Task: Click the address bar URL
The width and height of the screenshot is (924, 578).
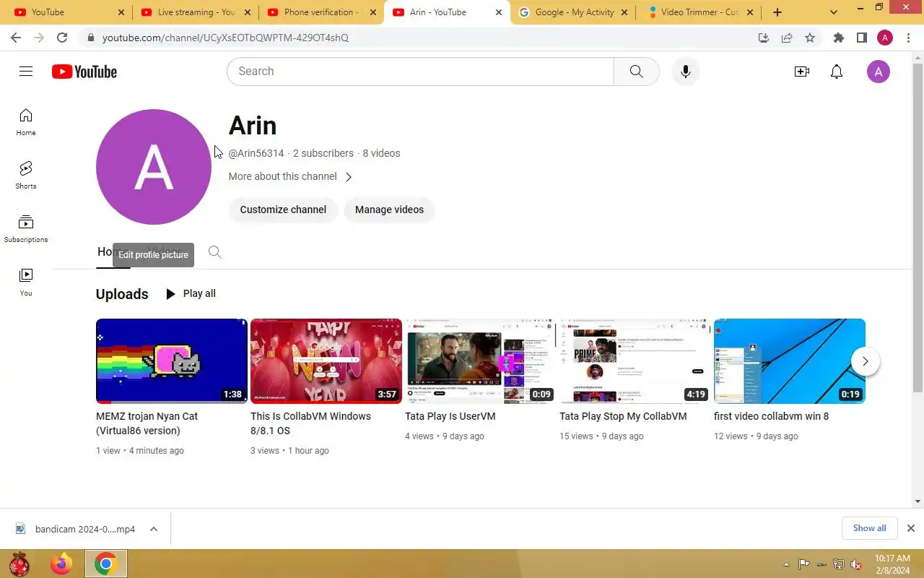Action: (x=225, y=38)
